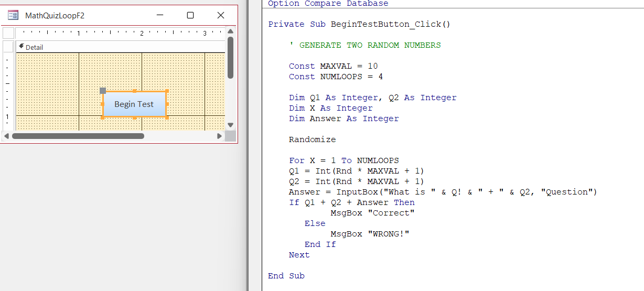
Task: Click the vertical scrollbar thumb in form
Action: [230, 58]
